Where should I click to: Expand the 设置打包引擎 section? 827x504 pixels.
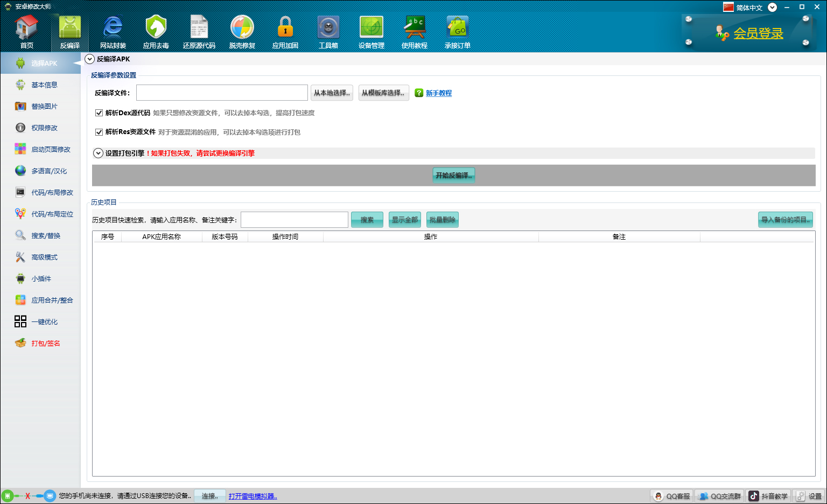(99, 153)
